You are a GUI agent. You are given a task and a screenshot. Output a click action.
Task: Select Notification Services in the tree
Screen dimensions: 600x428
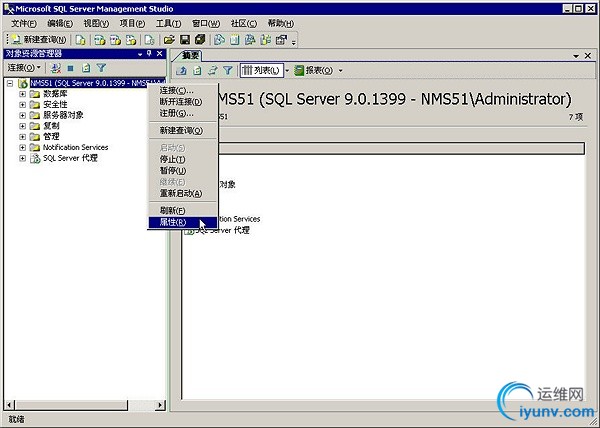click(x=75, y=147)
